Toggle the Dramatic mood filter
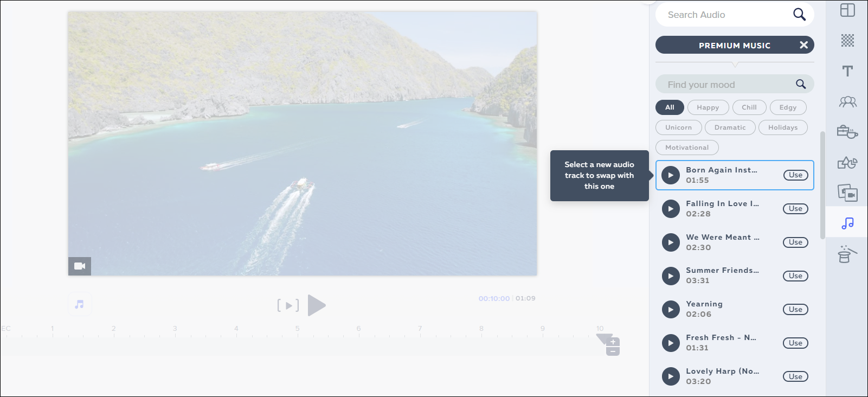Viewport: 868px width, 397px height. coord(730,127)
